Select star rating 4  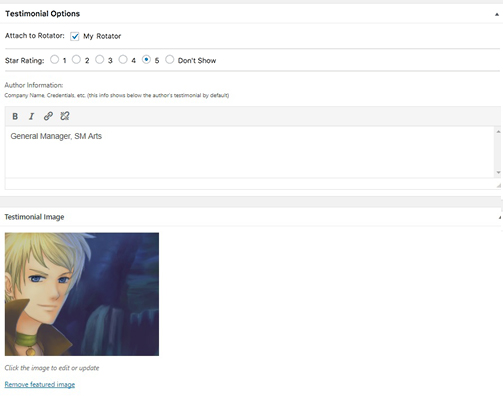(123, 60)
